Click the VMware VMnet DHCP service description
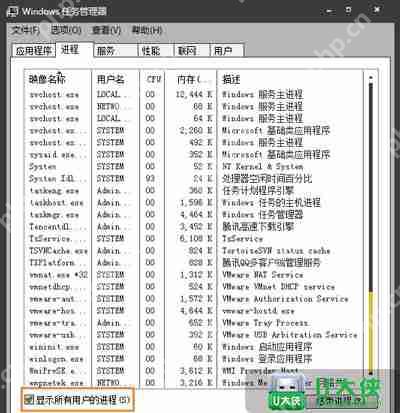 pos(278,287)
